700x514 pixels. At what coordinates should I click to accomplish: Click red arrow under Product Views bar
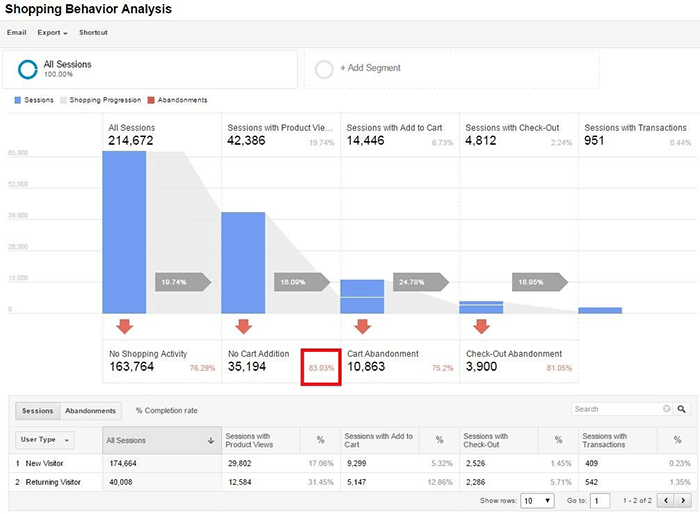click(243, 326)
